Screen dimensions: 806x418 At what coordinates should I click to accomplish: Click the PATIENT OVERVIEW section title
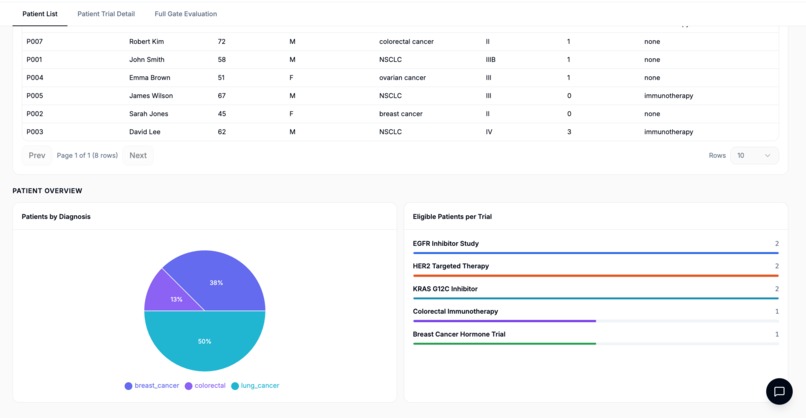tap(47, 191)
